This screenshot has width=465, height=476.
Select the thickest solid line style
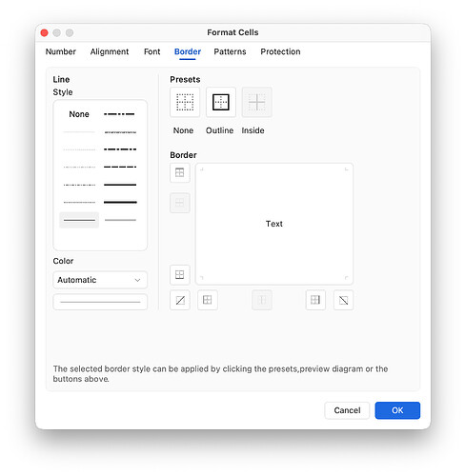(x=120, y=202)
